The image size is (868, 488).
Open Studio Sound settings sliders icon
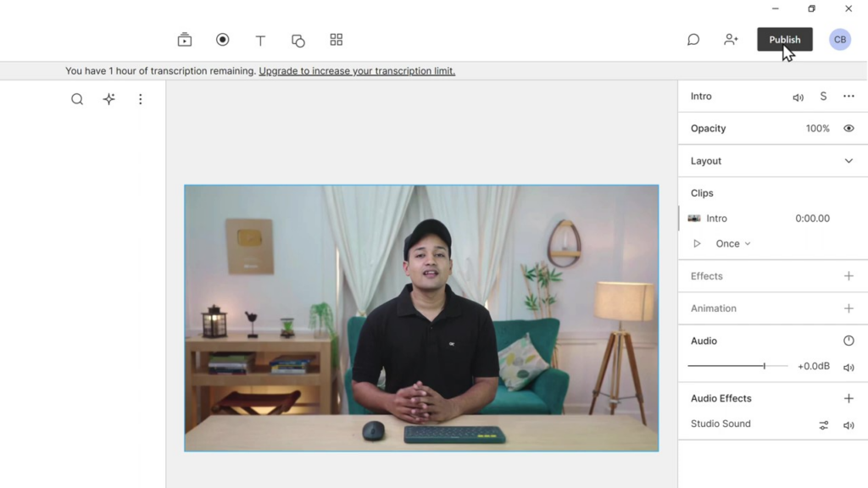point(824,425)
